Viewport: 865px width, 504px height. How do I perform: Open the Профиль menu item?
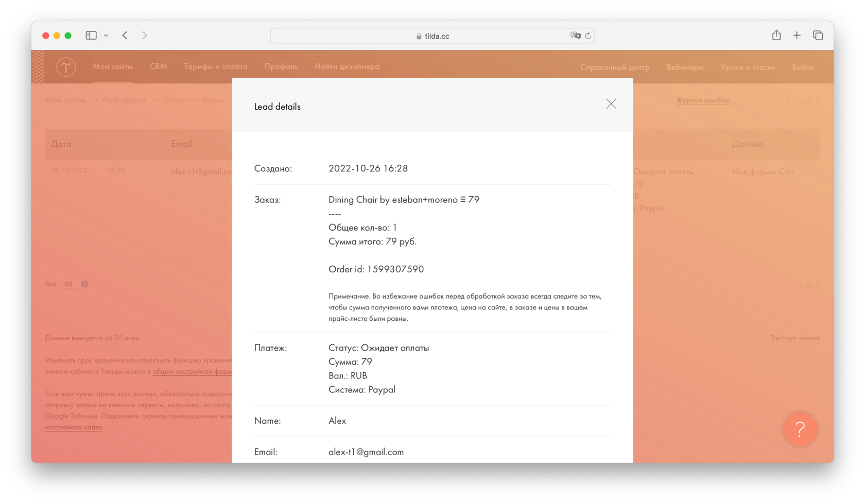pyautogui.click(x=281, y=66)
